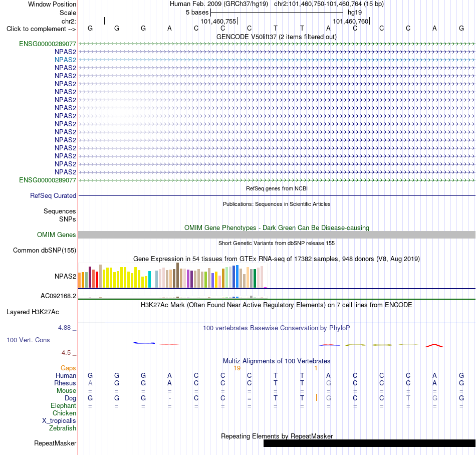Screen dimensions: 476x455
Task: Click the 101,460,760 position marker
Action: pos(351,21)
